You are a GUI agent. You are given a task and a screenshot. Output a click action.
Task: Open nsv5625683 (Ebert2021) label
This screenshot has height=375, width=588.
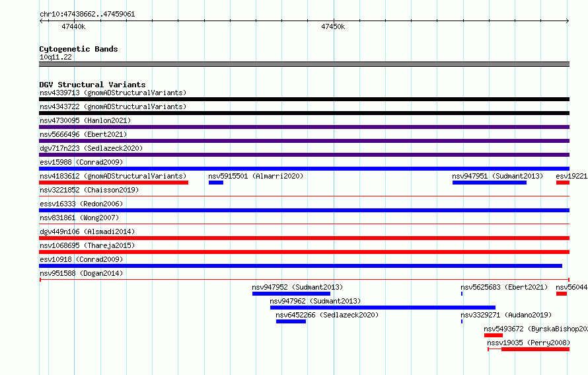point(504,287)
